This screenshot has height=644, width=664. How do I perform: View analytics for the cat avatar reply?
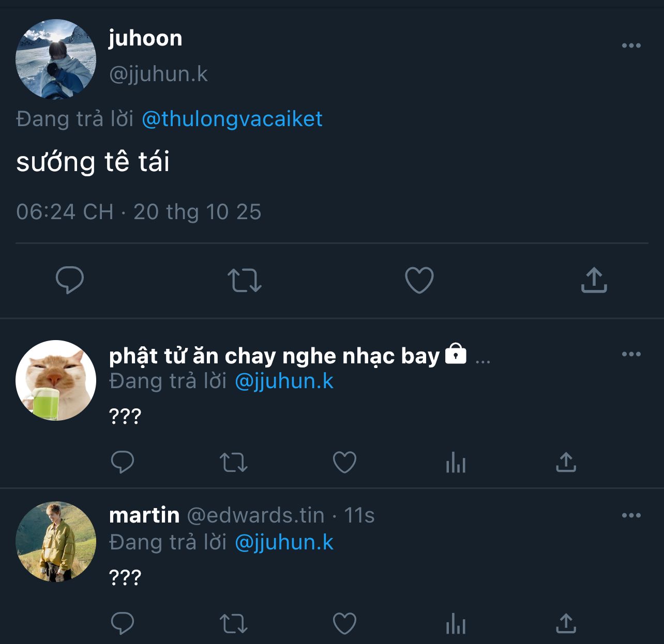(456, 462)
